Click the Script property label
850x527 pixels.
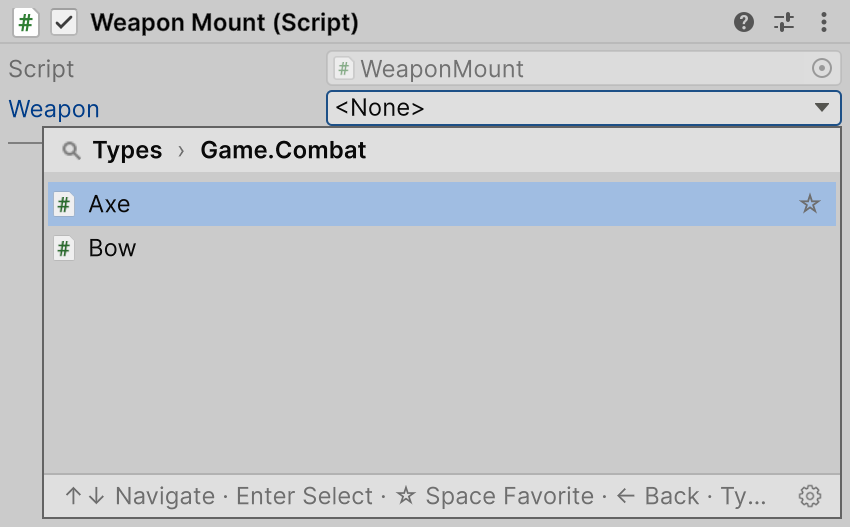[41, 69]
